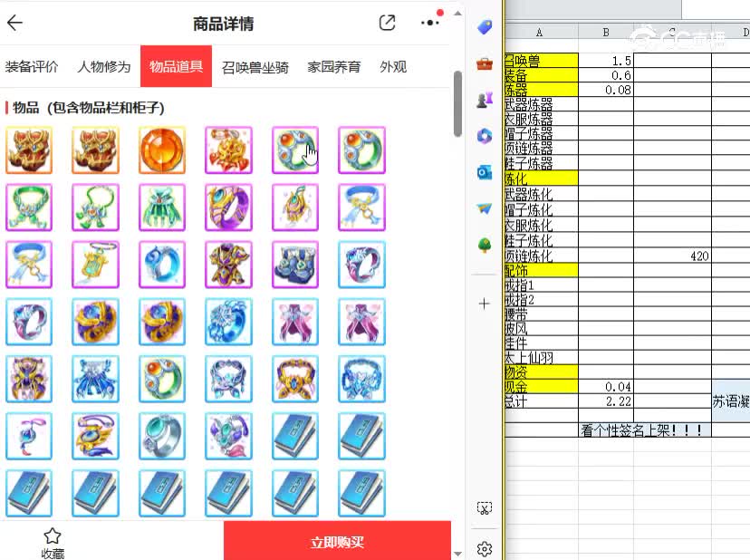Select the golden lantern pendant item
The width and height of the screenshot is (750, 560).
(x=96, y=265)
